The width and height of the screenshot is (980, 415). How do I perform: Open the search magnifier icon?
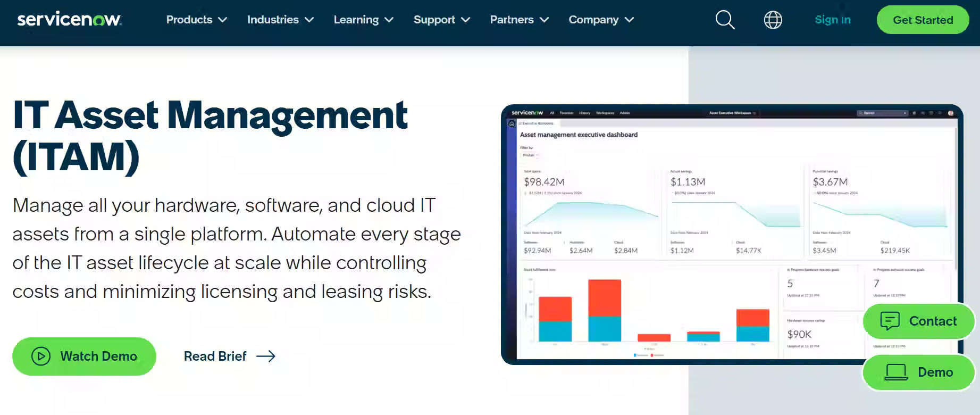tap(725, 20)
